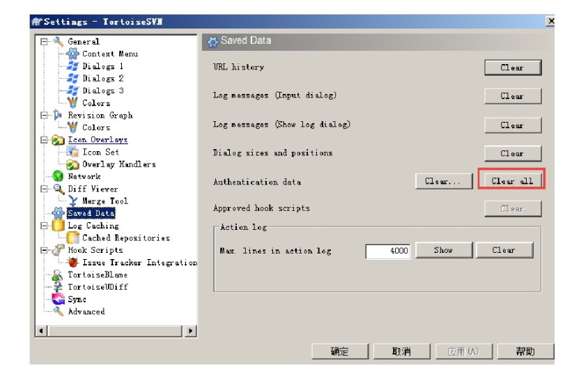Click the Network globe icon
This screenshot has height=374, width=588.
tap(58, 176)
